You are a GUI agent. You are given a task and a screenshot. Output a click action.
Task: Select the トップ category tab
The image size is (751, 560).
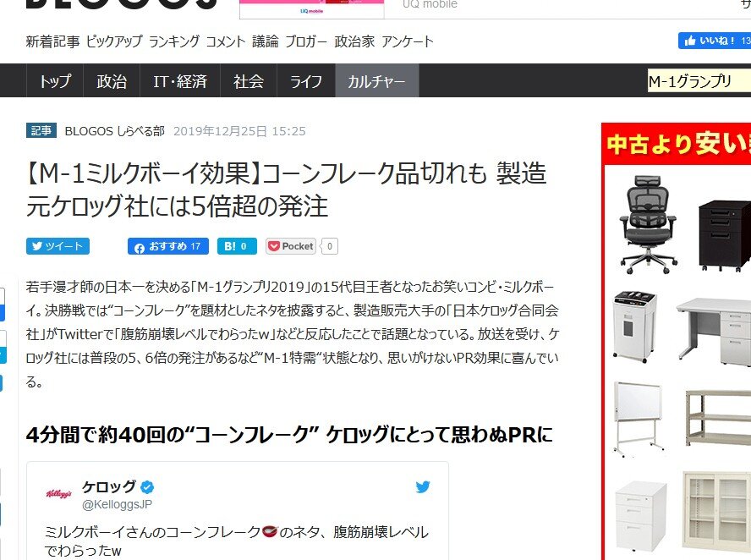click(55, 80)
